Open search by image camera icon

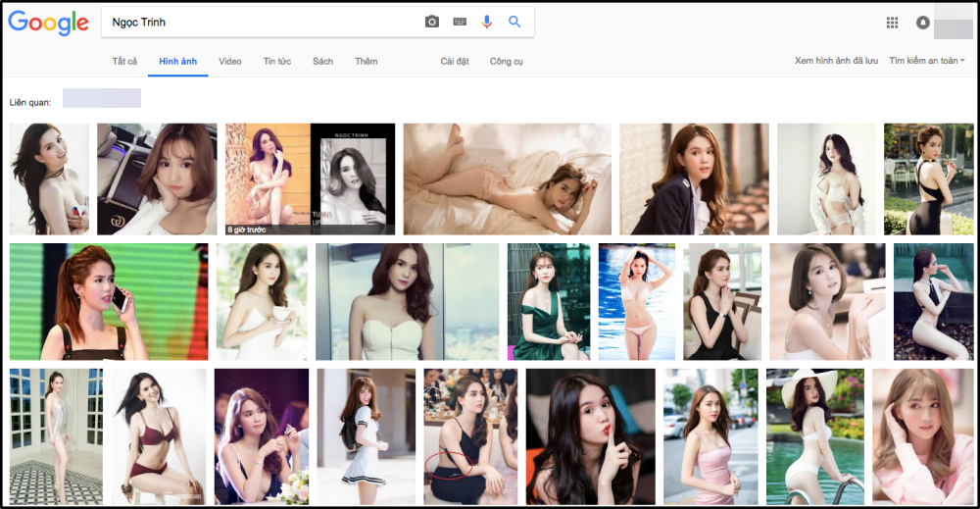click(432, 22)
